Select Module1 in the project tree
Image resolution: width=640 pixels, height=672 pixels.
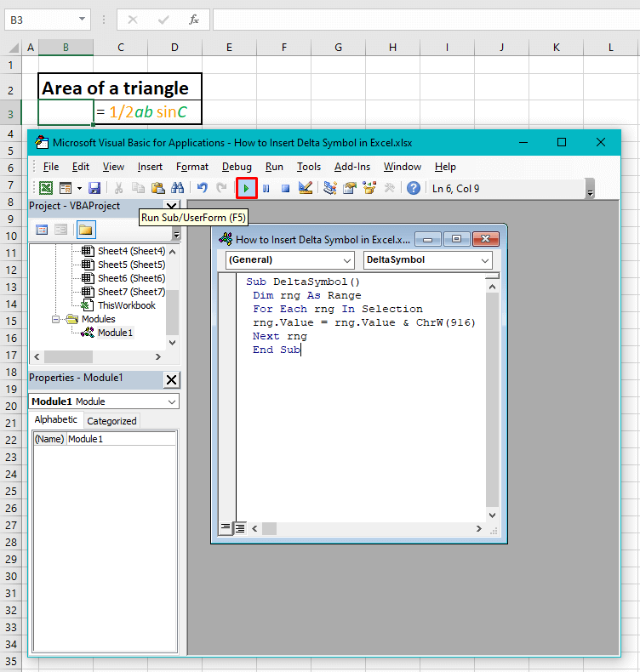coord(115,333)
